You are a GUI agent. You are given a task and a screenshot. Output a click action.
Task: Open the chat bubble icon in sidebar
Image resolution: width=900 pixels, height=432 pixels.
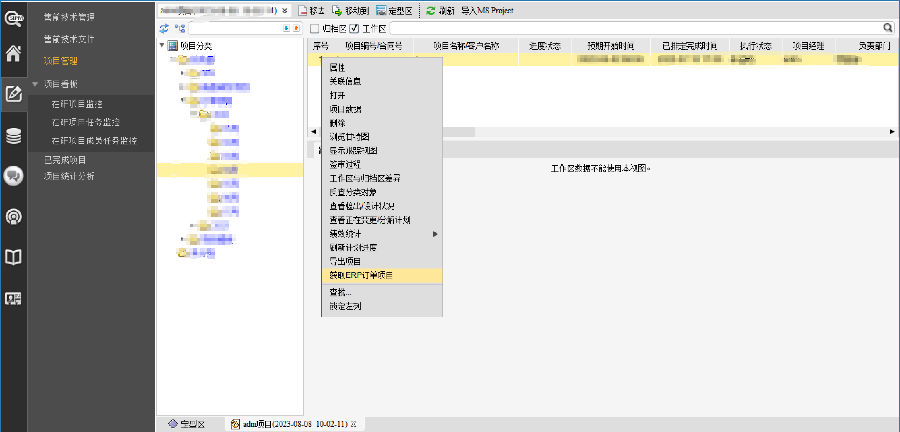coord(13,176)
